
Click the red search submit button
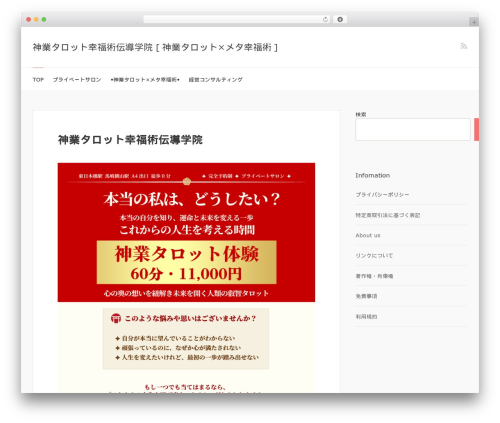pyautogui.click(x=477, y=129)
